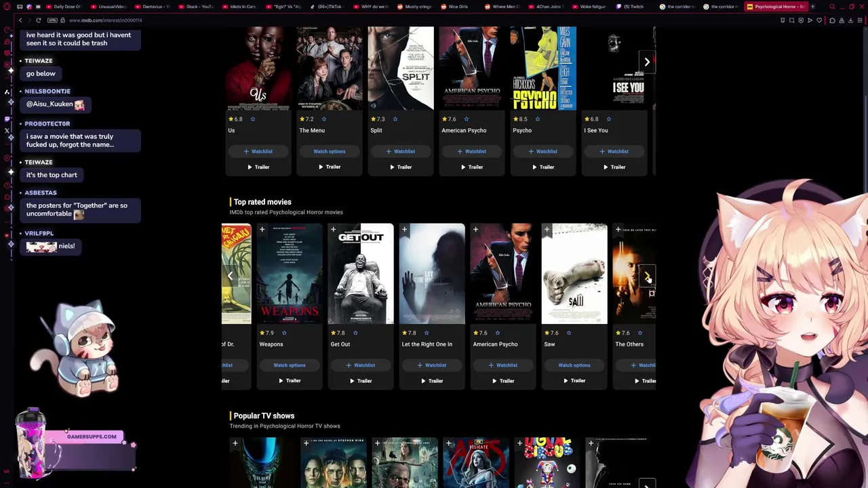Rate Get Out with the star icon
The height and width of the screenshot is (488, 868).
pyautogui.click(x=355, y=333)
